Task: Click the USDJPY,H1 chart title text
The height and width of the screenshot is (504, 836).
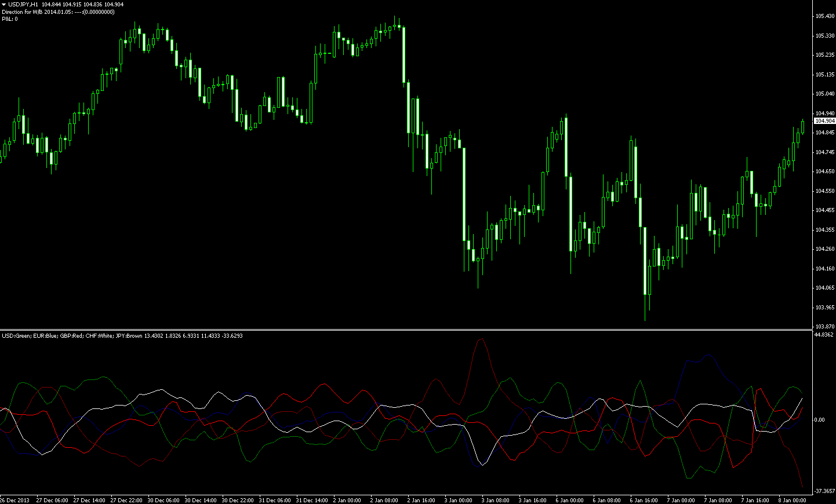Action: point(23,5)
